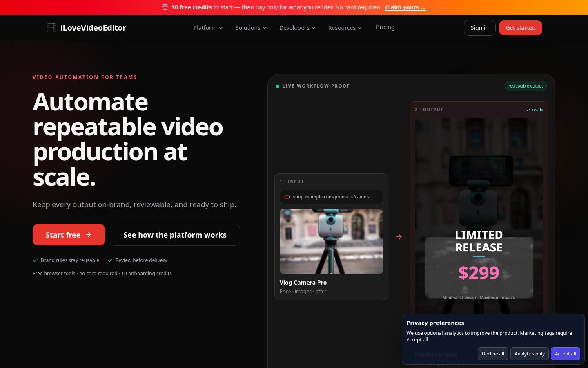588x368 pixels.
Task: Open the Resources dropdown menu
Action: click(x=345, y=28)
